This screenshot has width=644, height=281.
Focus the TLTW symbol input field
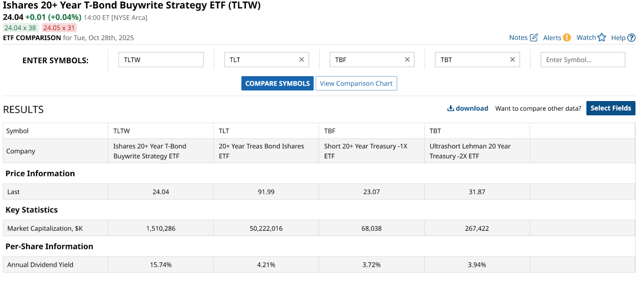click(161, 60)
